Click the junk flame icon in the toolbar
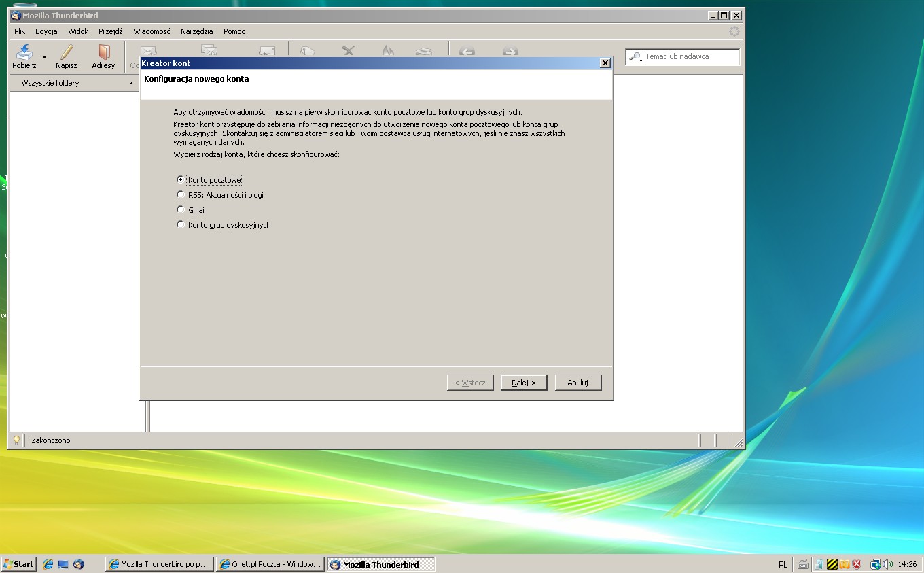The image size is (924, 573). pos(387,50)
